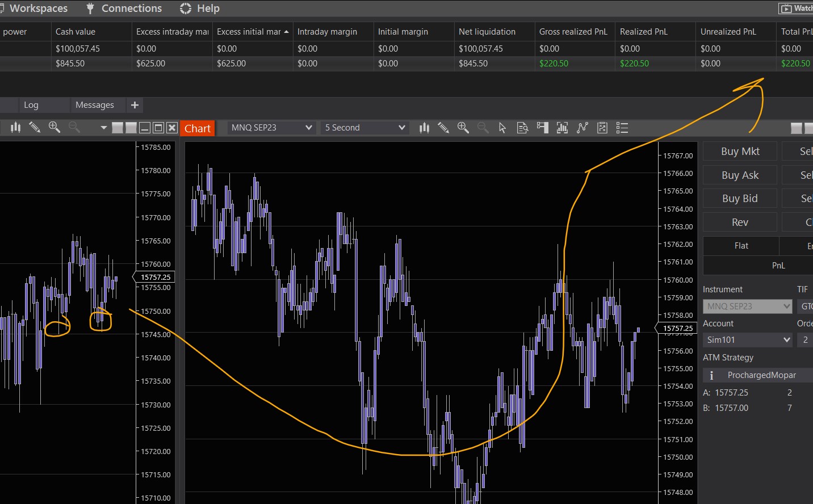Open Data Series bars icon in chart toolbar
The width and height of the screenshot is (813, 504).
(424, 128)
